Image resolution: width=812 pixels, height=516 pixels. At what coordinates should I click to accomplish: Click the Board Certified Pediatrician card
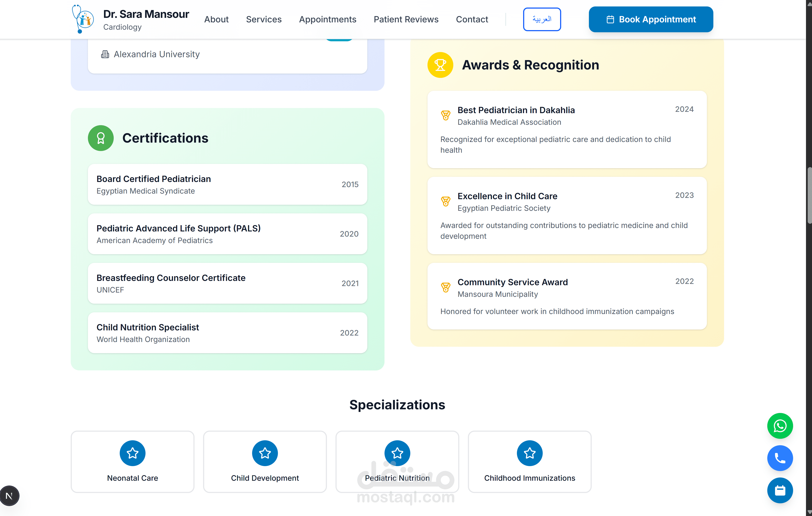(x=227, y=184)
